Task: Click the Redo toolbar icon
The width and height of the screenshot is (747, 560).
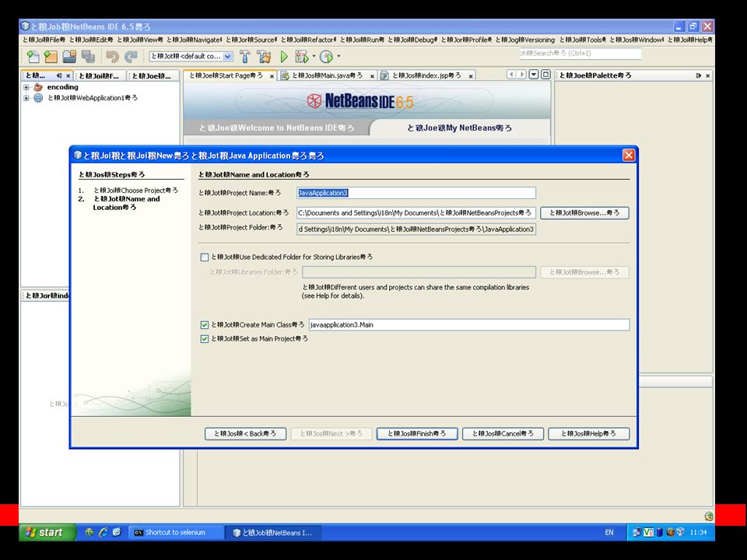Action: coord(131,57)
